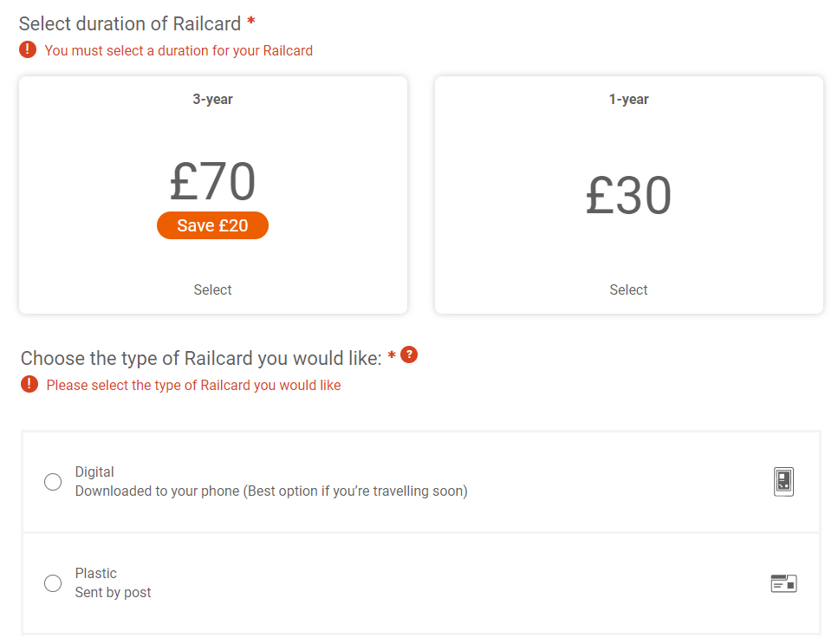Click the £70 price on 3-year card
Screen dimensions: 838x644
(212, 182)
